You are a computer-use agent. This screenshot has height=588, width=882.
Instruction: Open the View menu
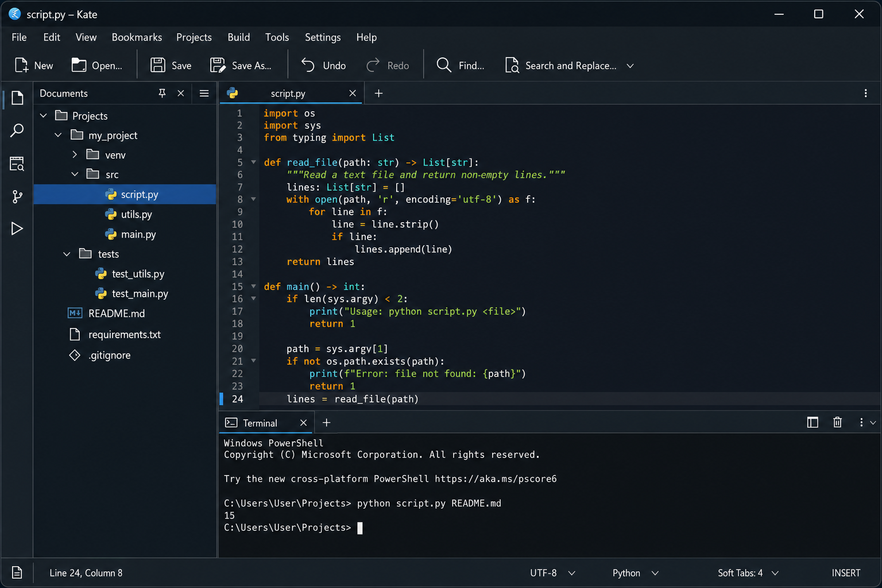click(86, 37)
